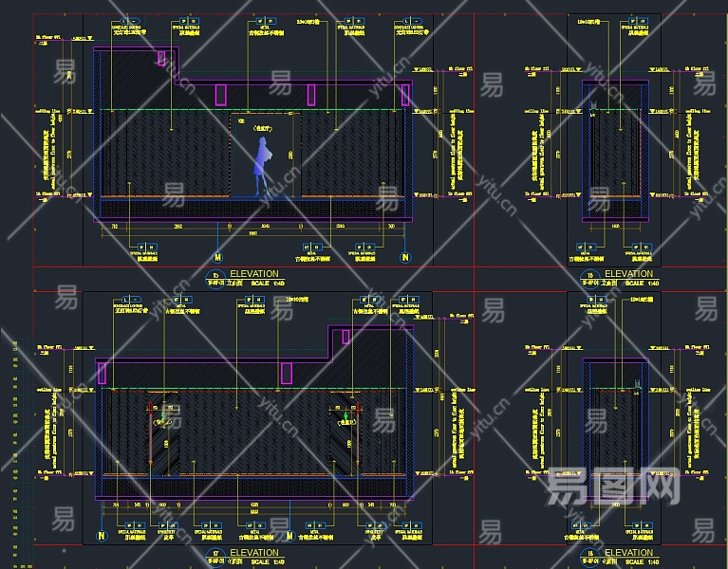The height and width of the screenshot is (569, 728).
Task: Click grid bubble N below the bottom-left elevation
Action: coord(102,536)
